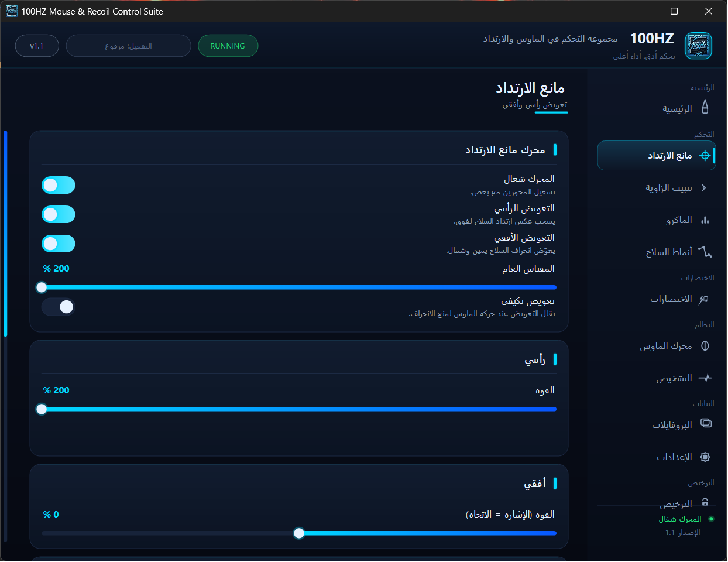Toggle the التعويض الأفقي switch
Screen dimensions: 728x562
59,244
